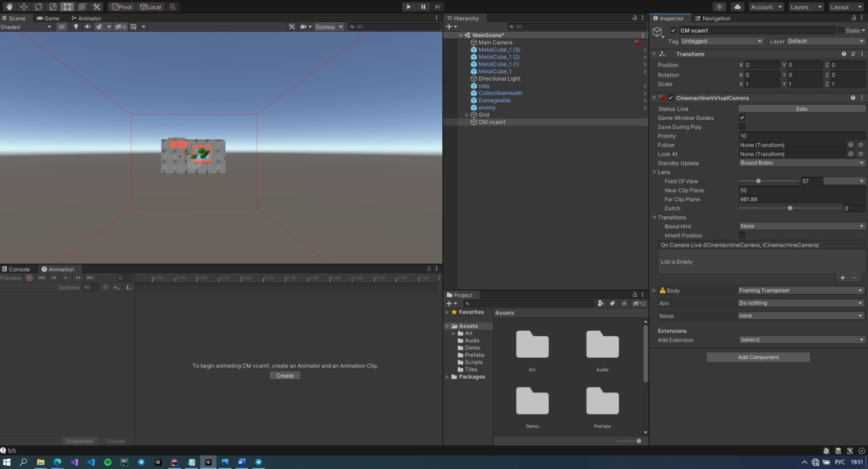Open the Account menu
The image size is (868, 469).
pos(766,7)
